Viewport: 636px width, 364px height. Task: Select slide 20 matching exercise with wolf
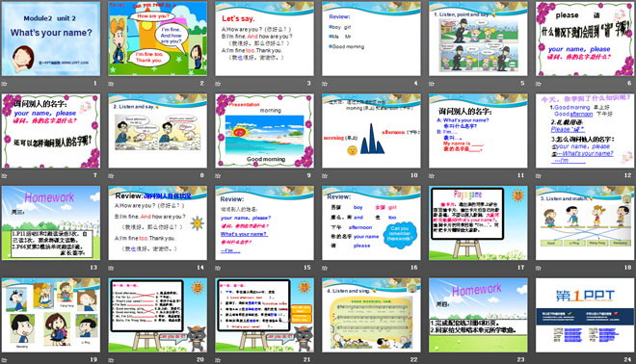click(158, 315)
